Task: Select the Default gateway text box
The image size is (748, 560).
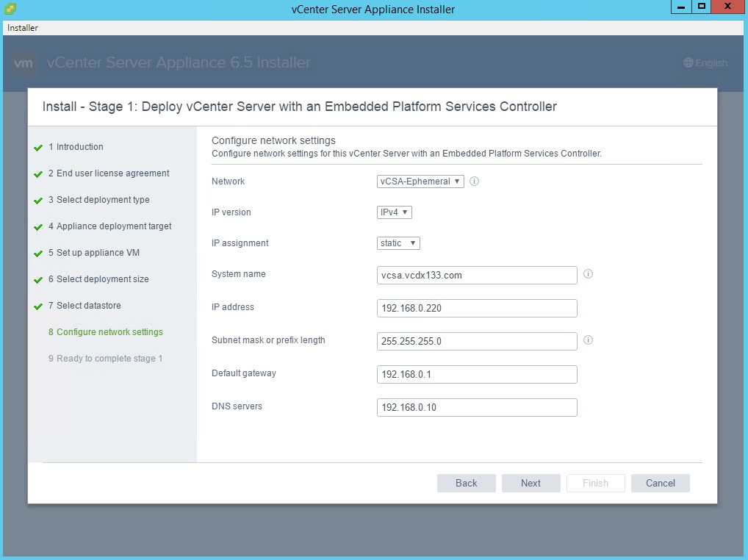Action: (477, 374)
